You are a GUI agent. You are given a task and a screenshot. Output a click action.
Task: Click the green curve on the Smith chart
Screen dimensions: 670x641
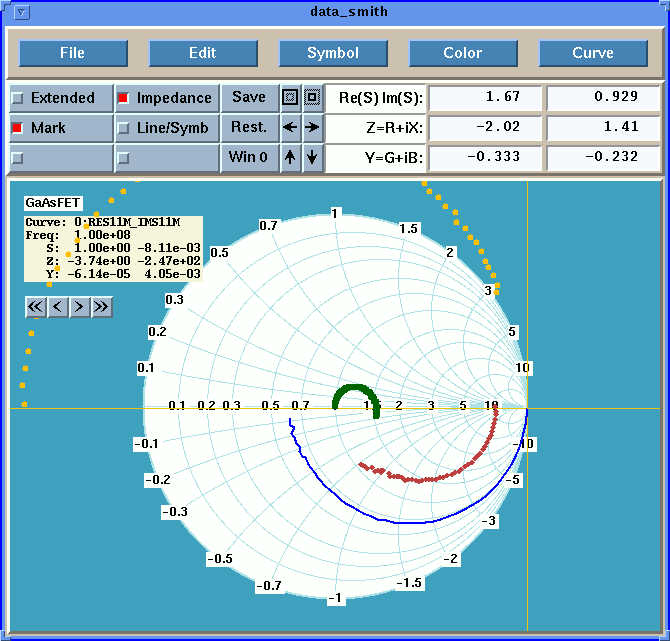click(x=354, y=388)
